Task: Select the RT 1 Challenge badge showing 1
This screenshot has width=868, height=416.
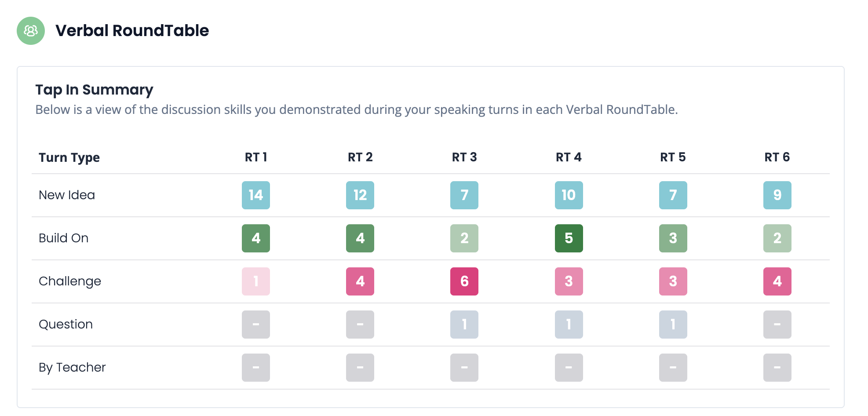Action: pos(255,281)
